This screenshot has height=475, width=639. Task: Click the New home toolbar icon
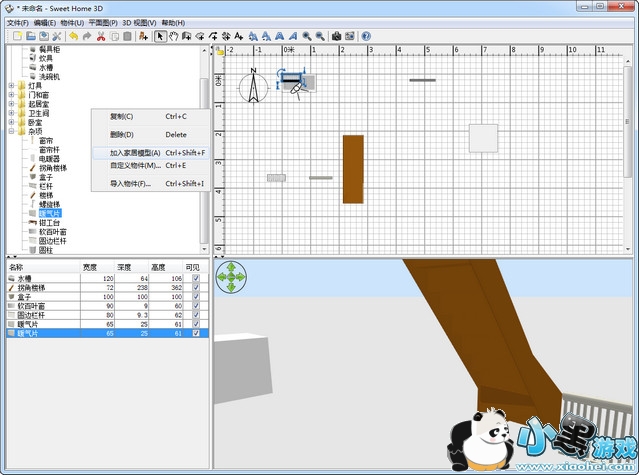point(18,36)
